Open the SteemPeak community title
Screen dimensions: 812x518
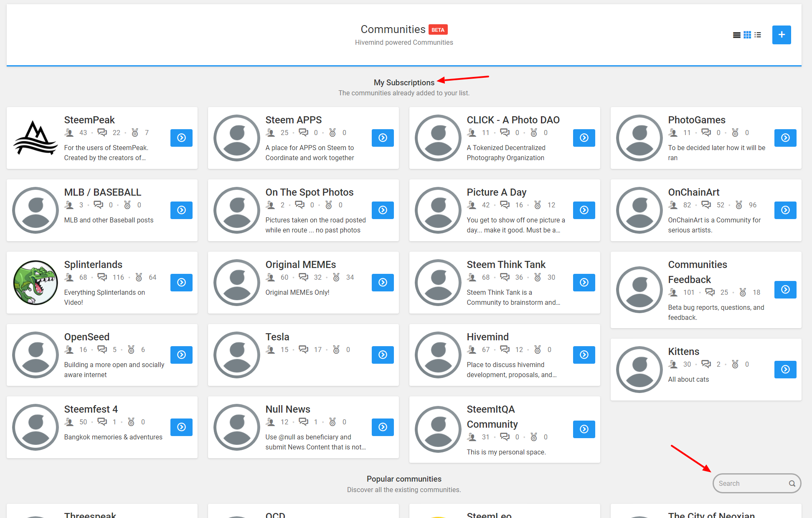coord(89,120)
